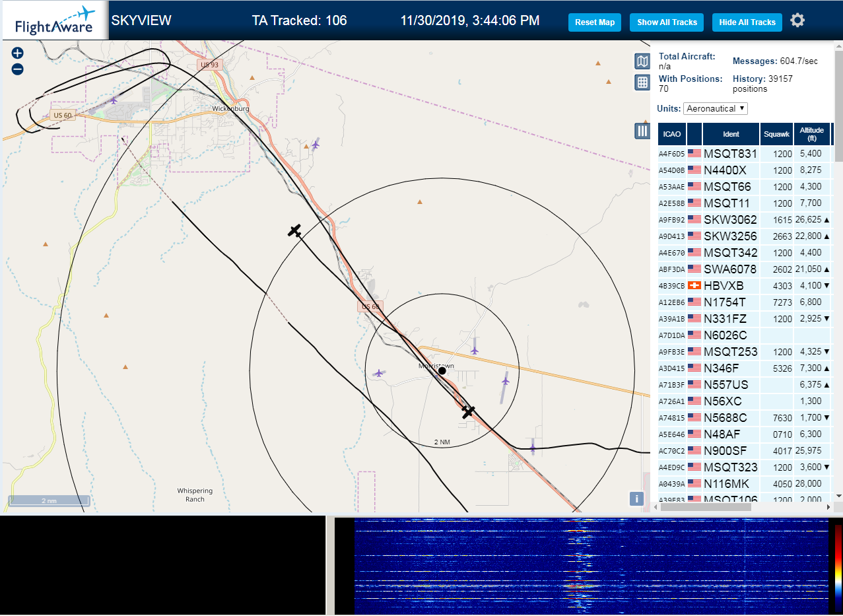This screenshot has height=616, width=843.
Task: Click the scroll-down arrow of sidebar scrollbar
Action: point(839,496)
